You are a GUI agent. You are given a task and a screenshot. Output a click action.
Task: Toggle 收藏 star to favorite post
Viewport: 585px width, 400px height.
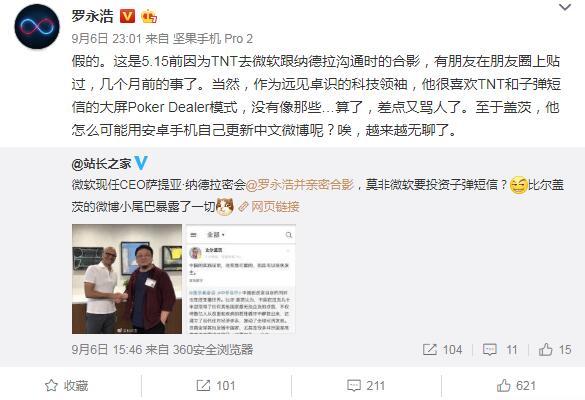coord(66,385)
